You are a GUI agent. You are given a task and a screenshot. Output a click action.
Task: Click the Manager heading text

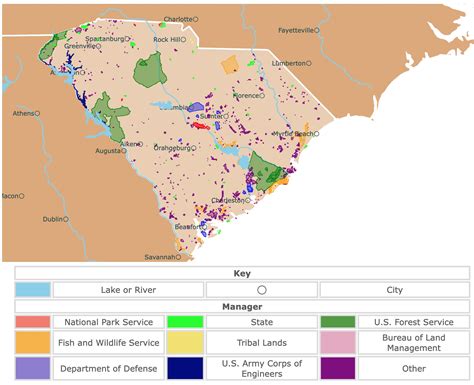coord(242,306)
